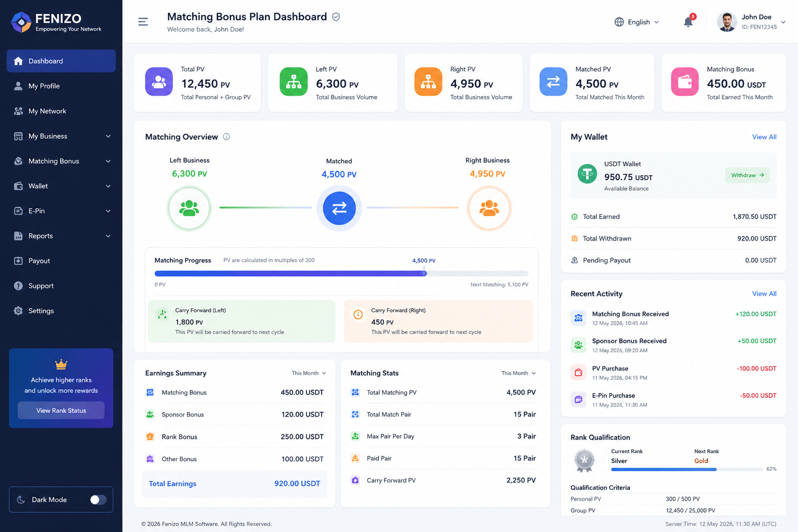Click the Withdraw button
Viewport: 798px width, 532px height.
pyautogui.click(x=748, y=175)
